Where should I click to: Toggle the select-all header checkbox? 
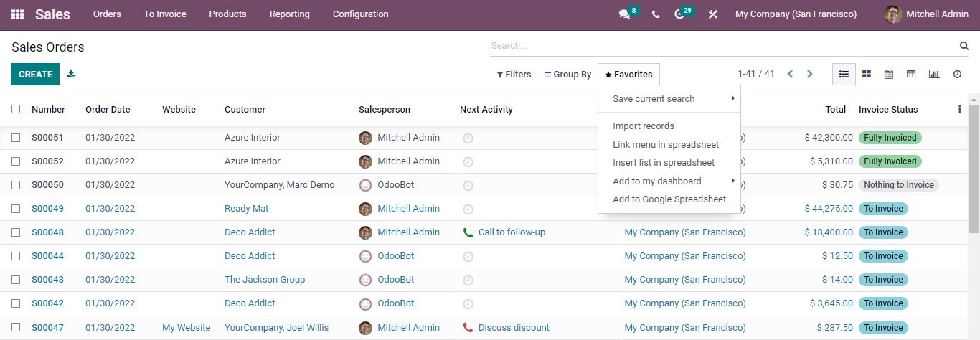tap(16, 109)
